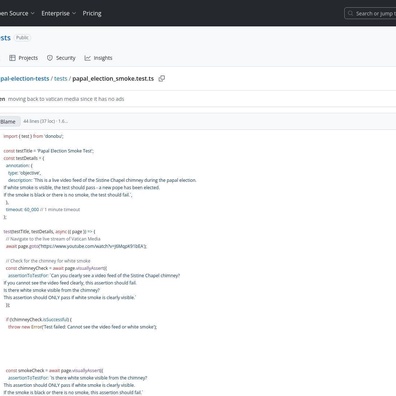Click the Projects table icon
This screenshot has width=396, height=396.
coord(12,58)
